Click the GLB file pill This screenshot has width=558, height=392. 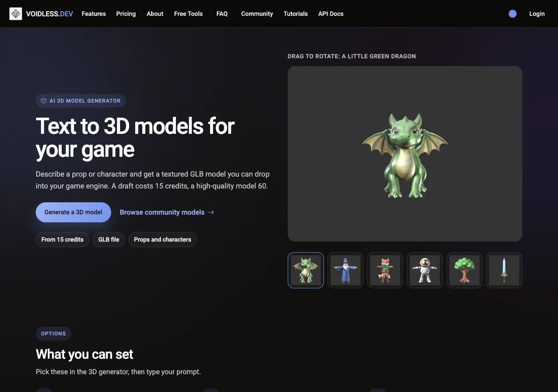click(x=109, y=239)
